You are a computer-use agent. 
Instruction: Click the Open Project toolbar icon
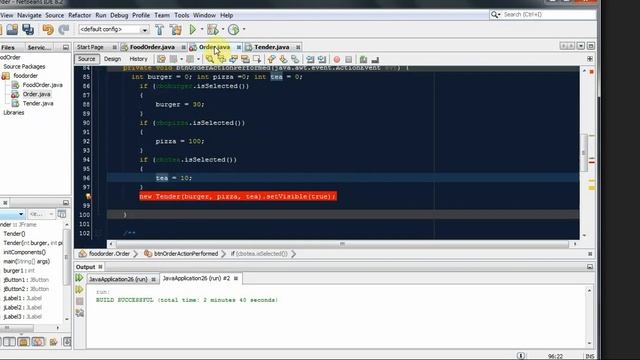pos(12,29)
